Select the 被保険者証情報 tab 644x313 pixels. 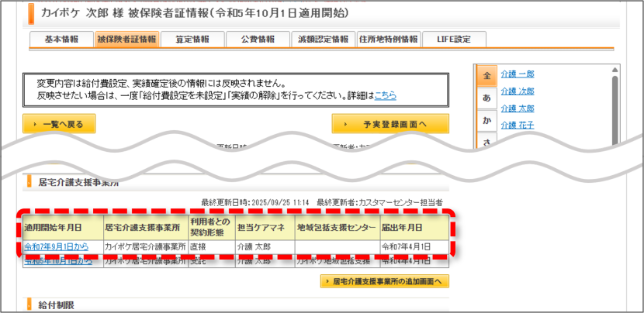pos(126,40)
